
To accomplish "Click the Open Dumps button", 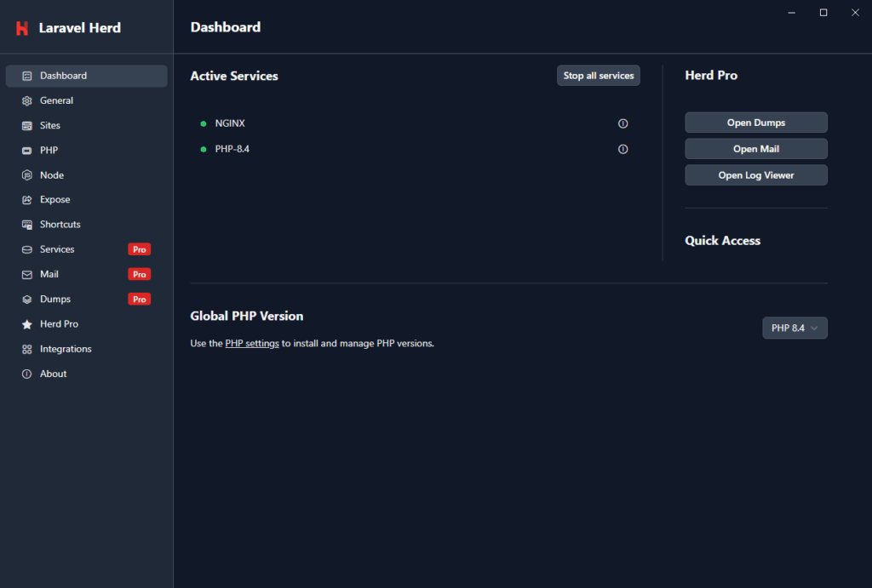I will pos(756,123).
